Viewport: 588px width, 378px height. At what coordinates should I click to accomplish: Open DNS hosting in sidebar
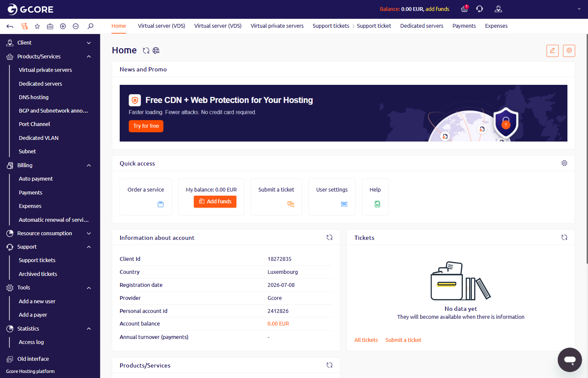coord(34,97)
